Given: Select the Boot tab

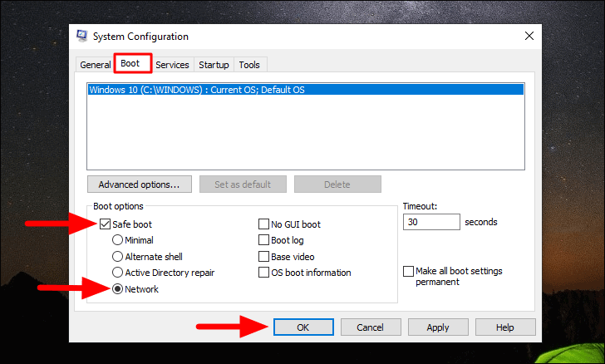Looking at the screenshot, I should [x=132, y=63].
